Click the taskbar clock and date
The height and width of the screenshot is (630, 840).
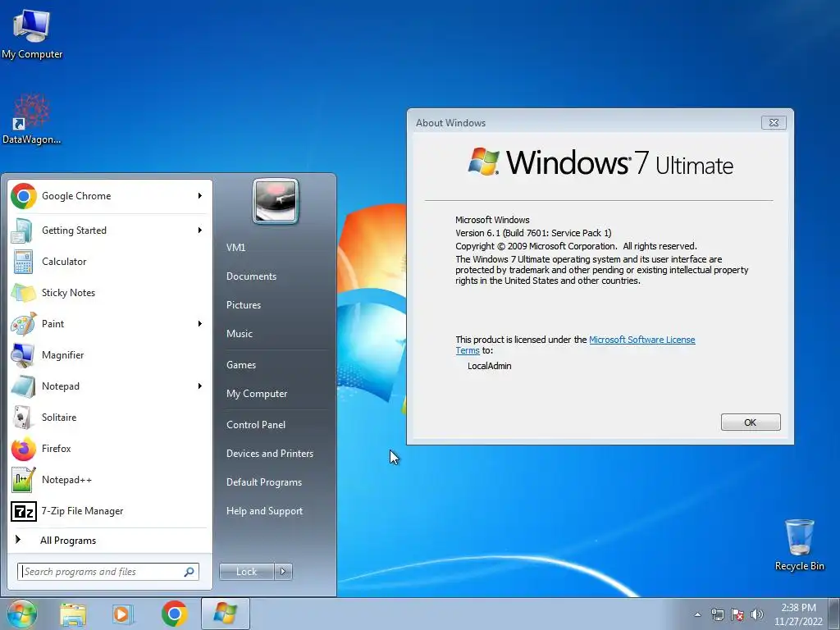[x=798, y=614]
